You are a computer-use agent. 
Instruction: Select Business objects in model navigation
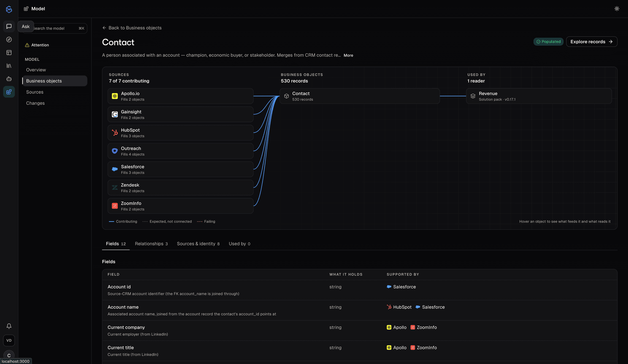[55, 81]
